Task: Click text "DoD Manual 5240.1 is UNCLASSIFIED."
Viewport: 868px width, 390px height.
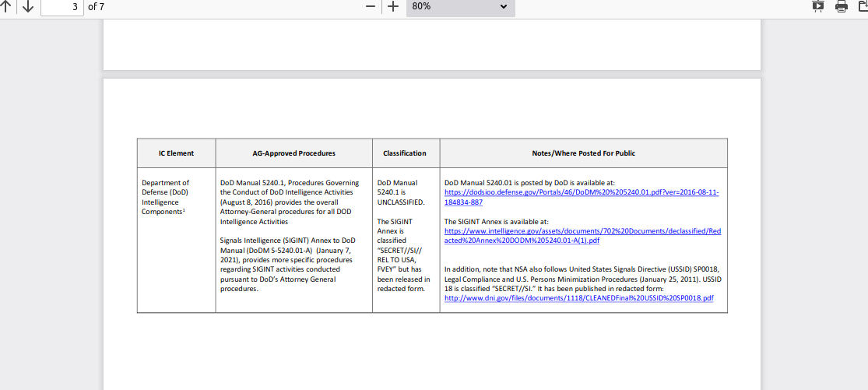Action: tap(401, 192)
